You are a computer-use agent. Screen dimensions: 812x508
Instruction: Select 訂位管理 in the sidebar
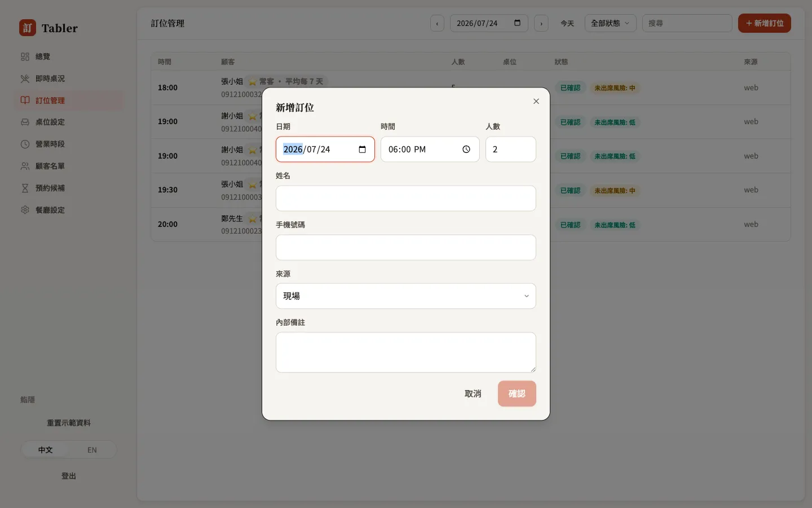pyautogui.click(x=68, y=100)
